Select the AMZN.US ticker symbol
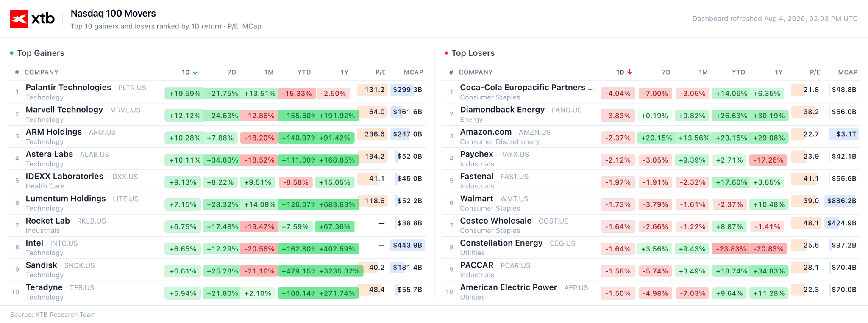 point(534,133)
